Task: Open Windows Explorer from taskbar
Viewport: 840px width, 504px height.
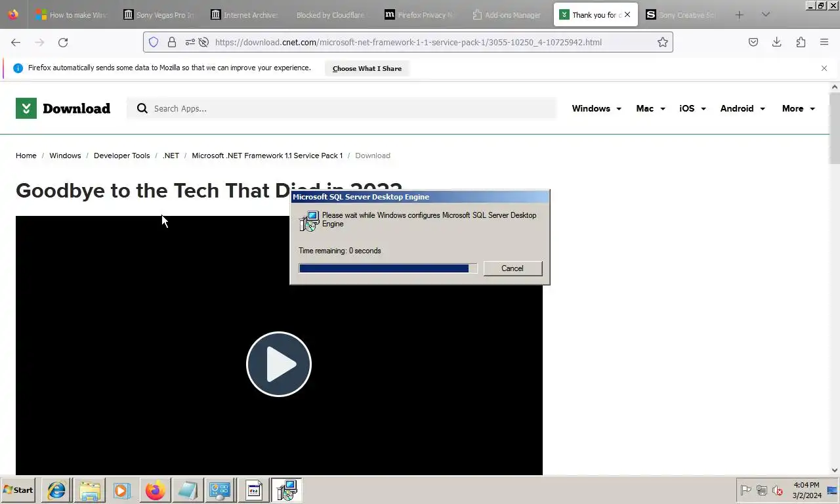Action: point(89,490)
